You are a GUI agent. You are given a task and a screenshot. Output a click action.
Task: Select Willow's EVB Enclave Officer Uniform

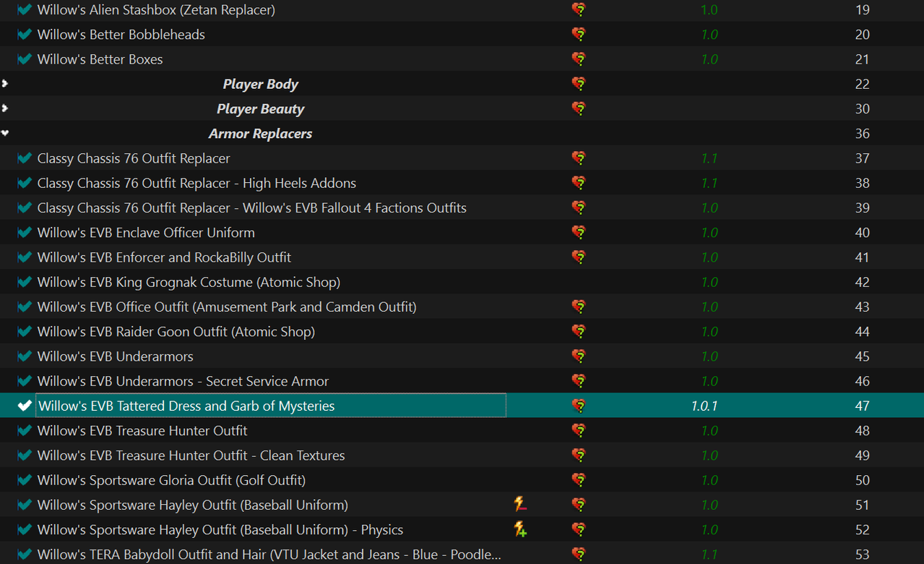(x=146, y=232)
